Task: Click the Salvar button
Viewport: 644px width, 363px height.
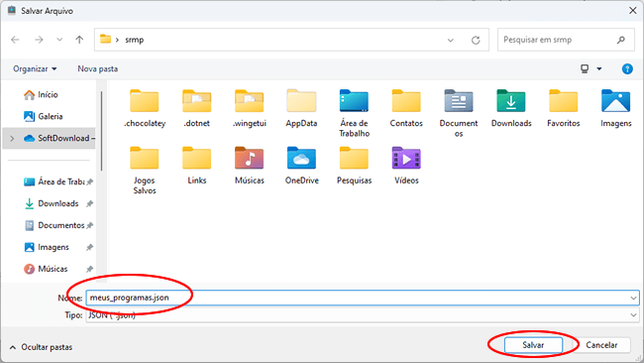Action: 533,345
